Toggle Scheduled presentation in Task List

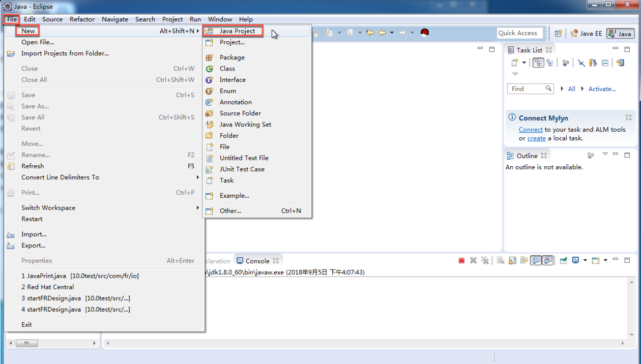click(x=550, y=63)
